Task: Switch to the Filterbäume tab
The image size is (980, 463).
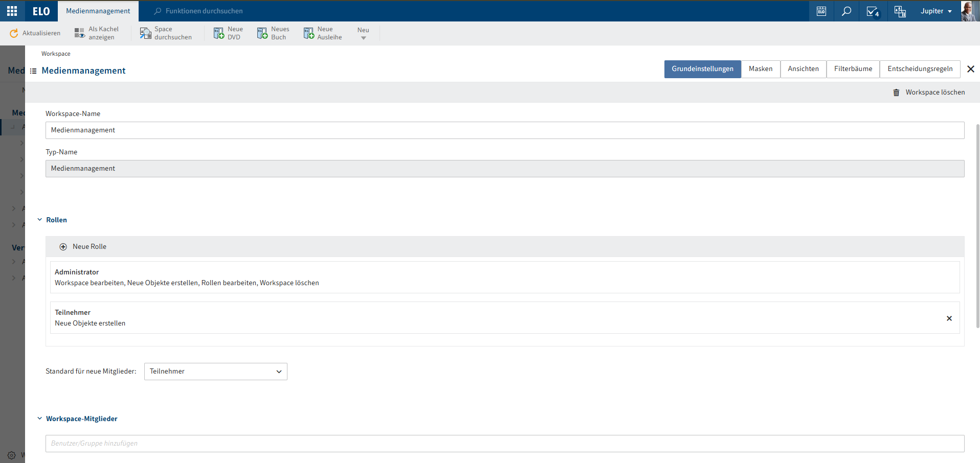Action: [853, 69]
